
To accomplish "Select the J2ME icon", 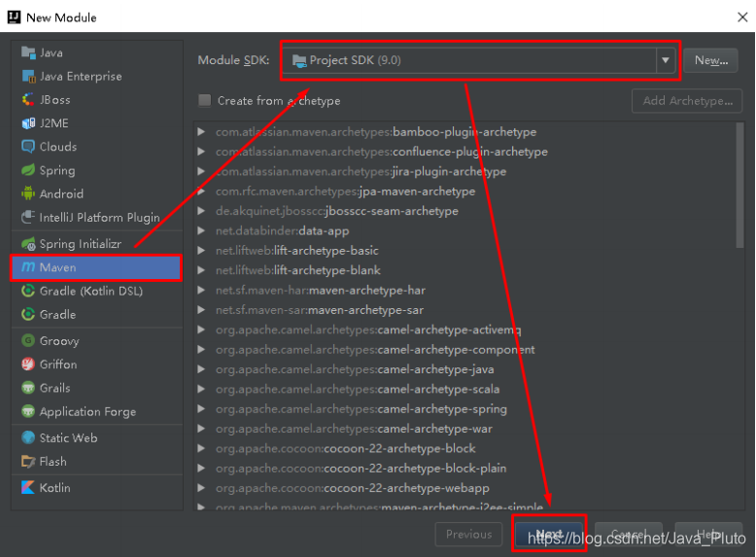I will (28, 123).
